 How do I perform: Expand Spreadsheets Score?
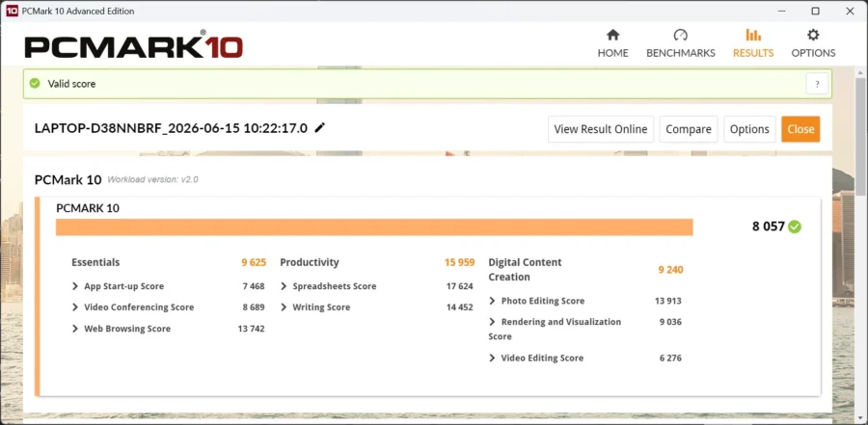pos(284,286)
